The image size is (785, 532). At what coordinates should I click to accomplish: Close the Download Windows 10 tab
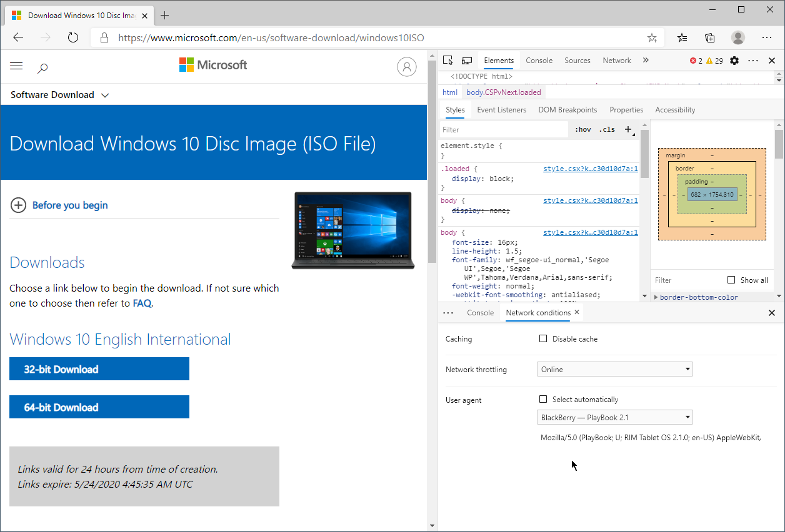(x=144, y=15)
